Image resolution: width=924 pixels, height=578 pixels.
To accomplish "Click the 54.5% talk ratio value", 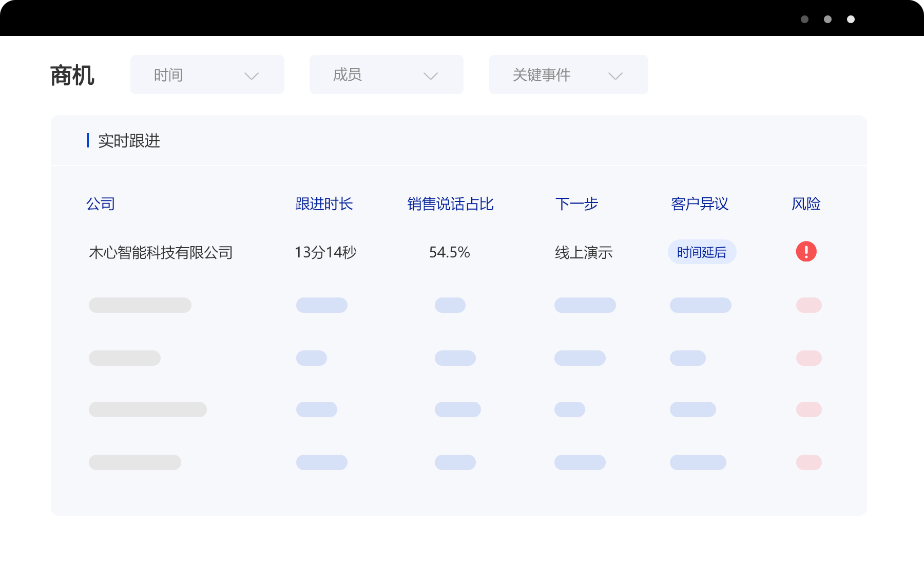I will [449, 252].
